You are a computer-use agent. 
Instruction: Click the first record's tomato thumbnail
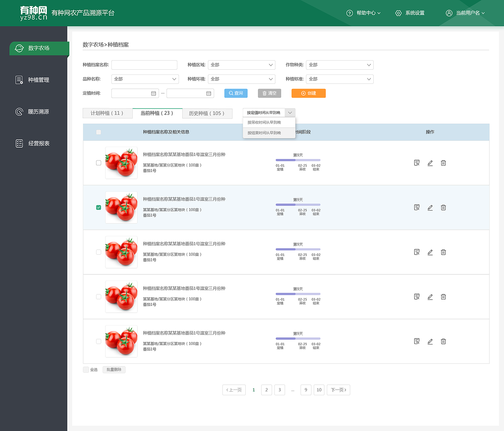pyautogui.click(x=121, y=163)
